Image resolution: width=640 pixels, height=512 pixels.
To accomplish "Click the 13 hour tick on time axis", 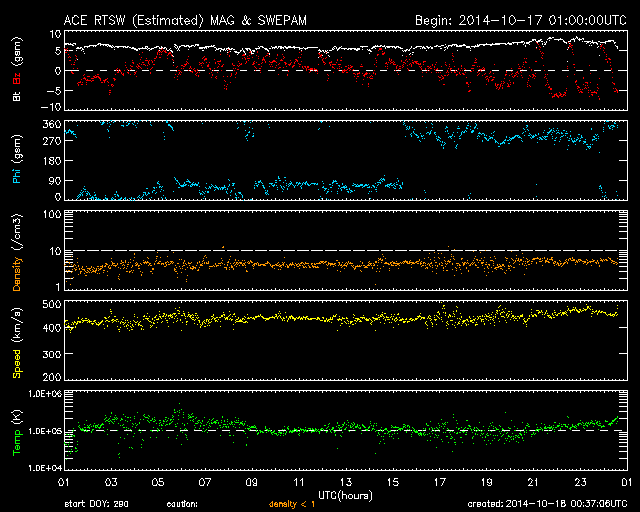I will [x=345, y=483].
